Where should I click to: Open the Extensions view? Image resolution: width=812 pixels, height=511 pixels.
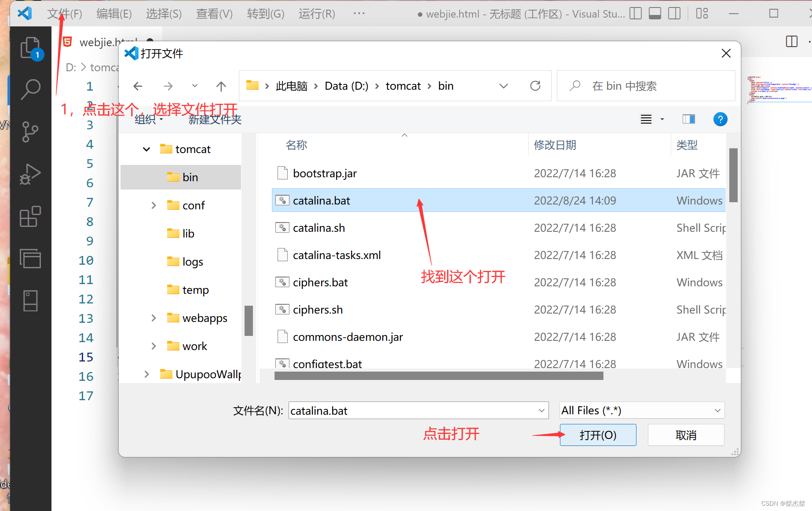tap(30, 216)
